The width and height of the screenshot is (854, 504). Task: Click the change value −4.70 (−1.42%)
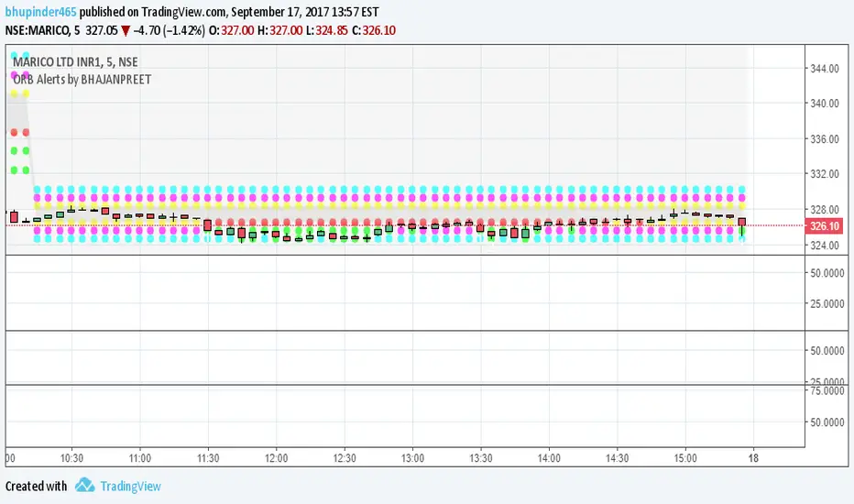[x=170, y=30]
